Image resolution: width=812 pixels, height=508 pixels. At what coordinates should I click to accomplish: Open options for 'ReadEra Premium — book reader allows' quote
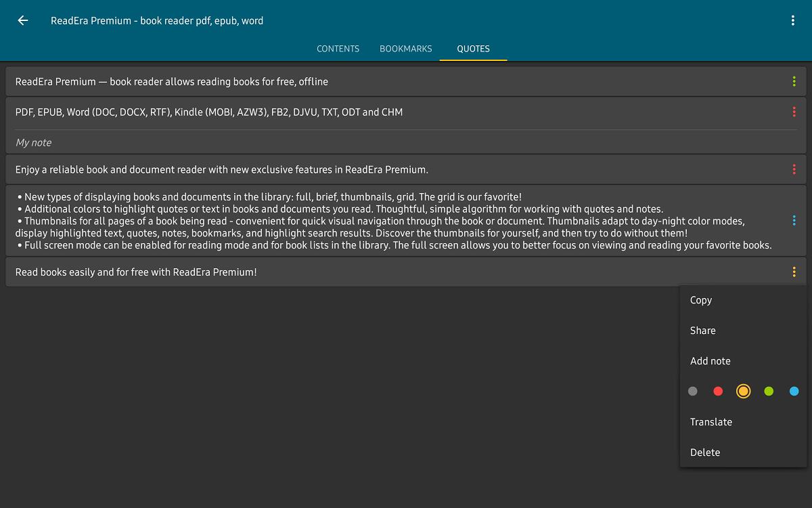pyautogui.click(x=794, y=81)
